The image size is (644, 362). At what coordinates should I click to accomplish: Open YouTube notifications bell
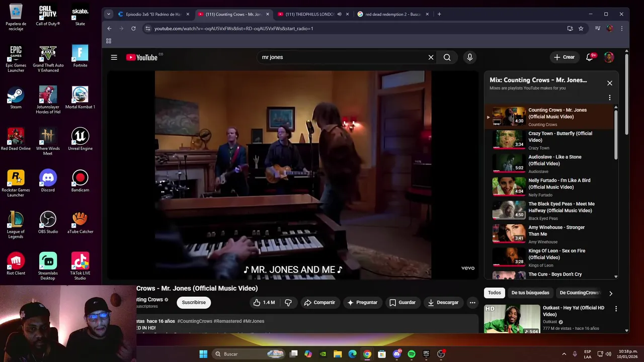589,57
